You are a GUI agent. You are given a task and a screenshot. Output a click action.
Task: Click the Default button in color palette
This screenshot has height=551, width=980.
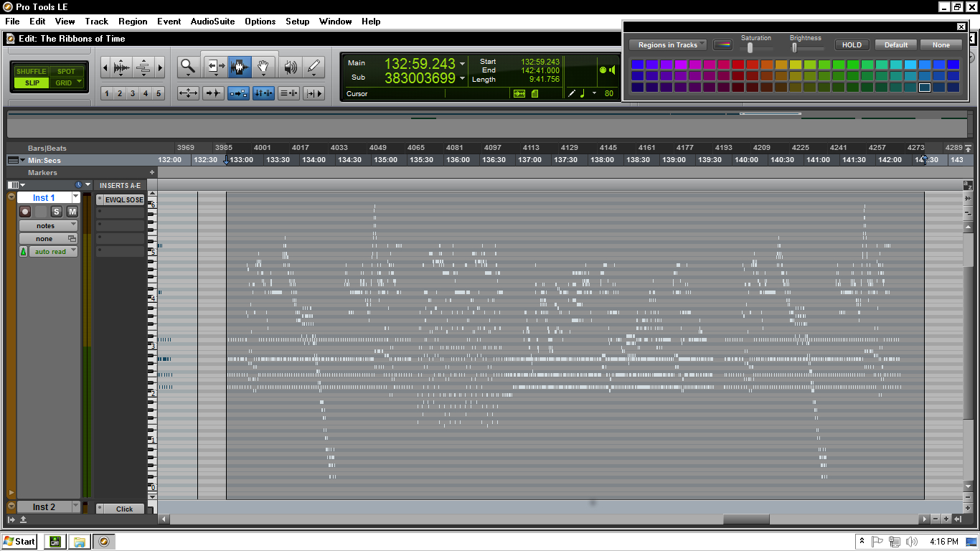(x=895, y=45)
